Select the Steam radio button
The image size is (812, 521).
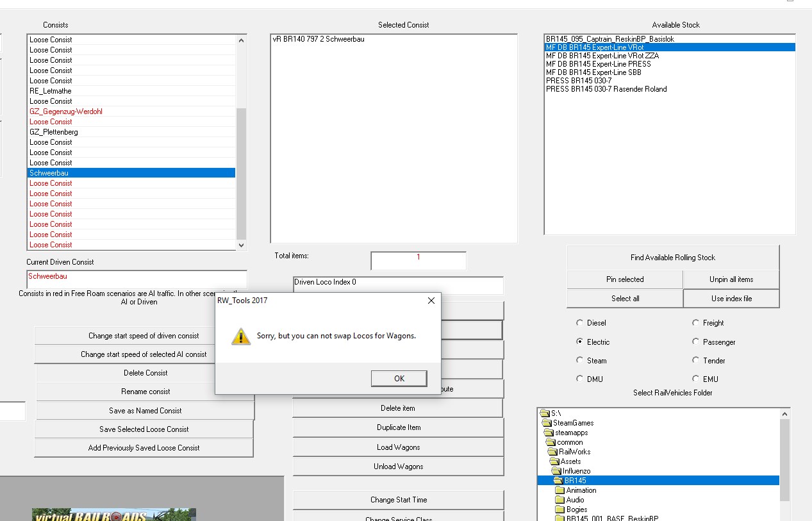[580, 360]
